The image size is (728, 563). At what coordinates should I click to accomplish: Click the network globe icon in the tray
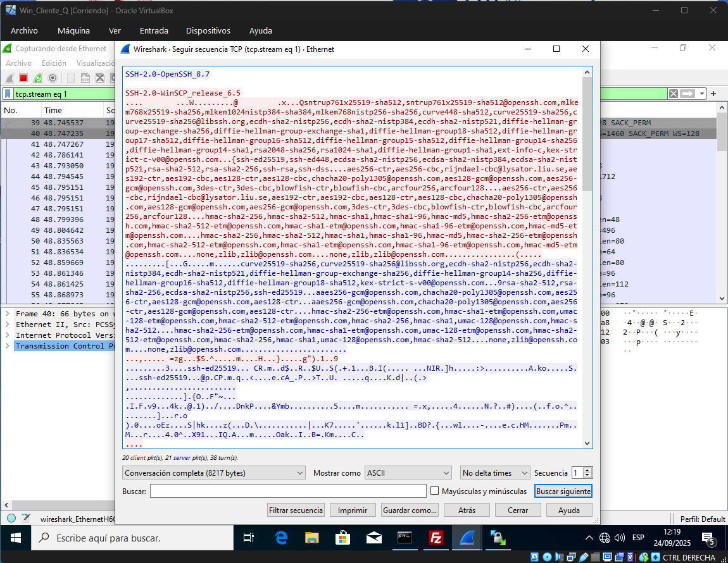click(x=605, y=538)
